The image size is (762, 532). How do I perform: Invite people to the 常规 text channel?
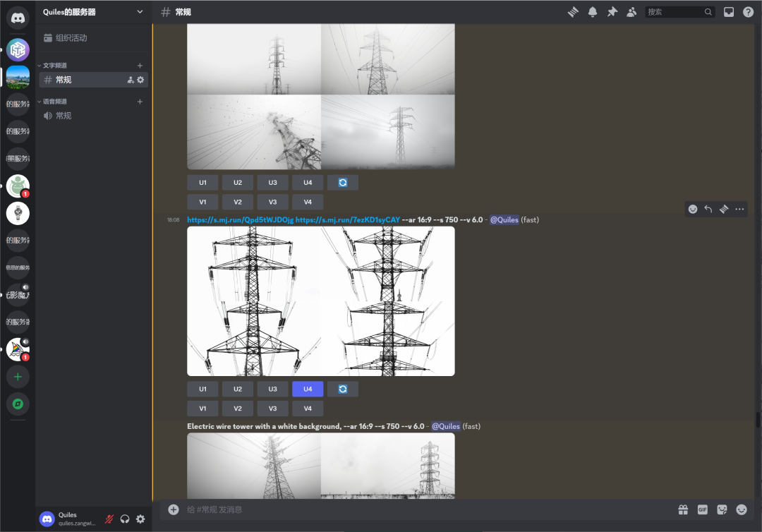(x=131, y=80)
